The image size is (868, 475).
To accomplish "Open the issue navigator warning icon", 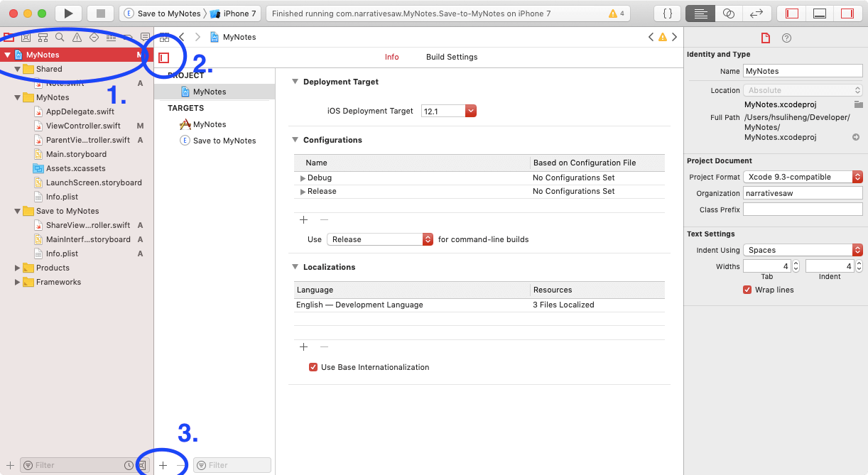I will [x=77, y=37].
